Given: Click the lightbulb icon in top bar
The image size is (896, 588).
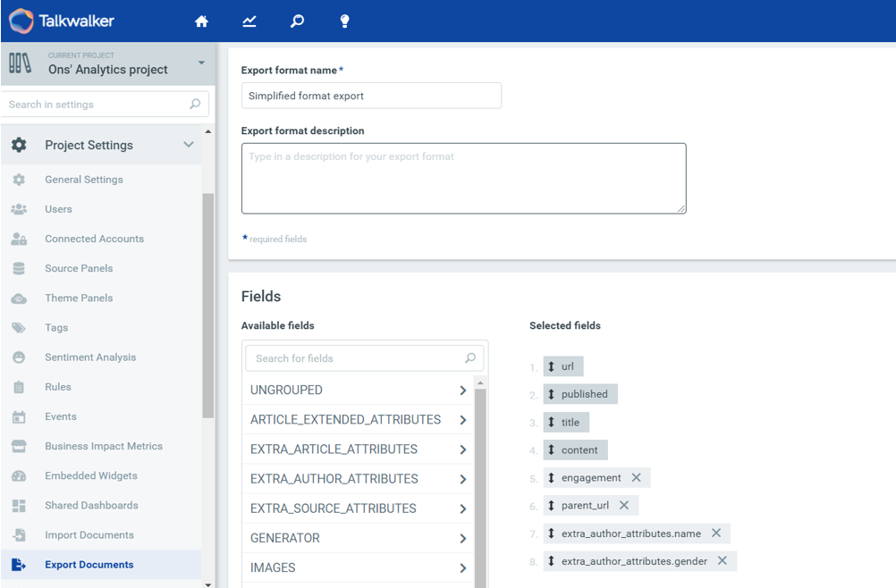Looking at the screenshot, I should tap(344, 20).
